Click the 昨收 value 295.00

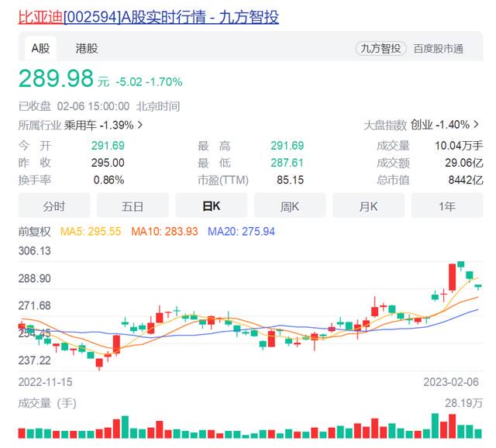pyautogui.click(x=108, y=163)
